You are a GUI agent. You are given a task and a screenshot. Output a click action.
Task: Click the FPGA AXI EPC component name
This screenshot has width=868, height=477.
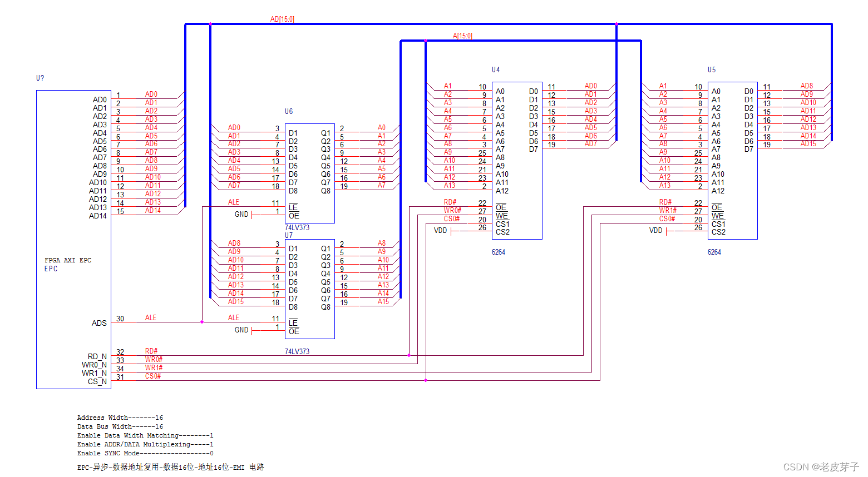(68, 260)
